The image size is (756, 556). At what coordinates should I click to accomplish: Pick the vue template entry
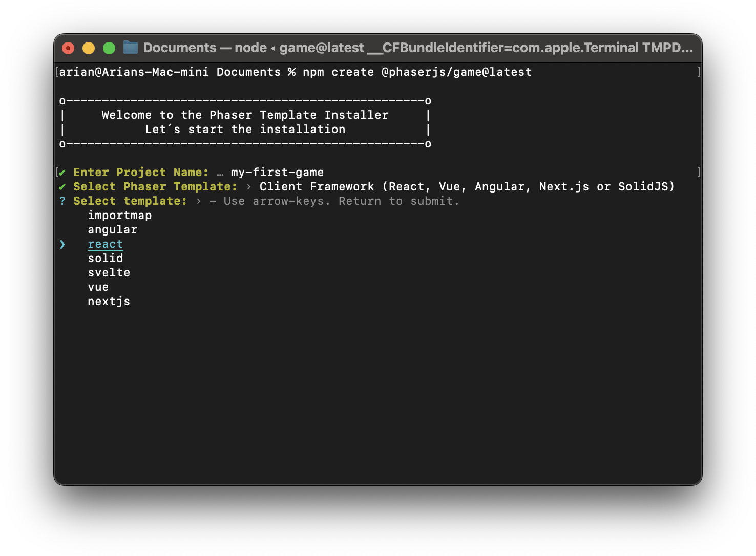98,287
